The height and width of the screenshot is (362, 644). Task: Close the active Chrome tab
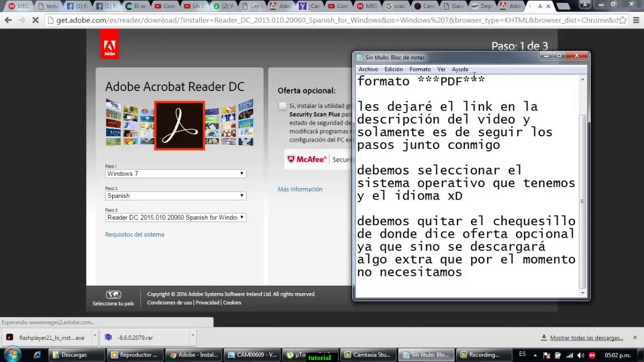pyautogui.click(x=548, y=6)
